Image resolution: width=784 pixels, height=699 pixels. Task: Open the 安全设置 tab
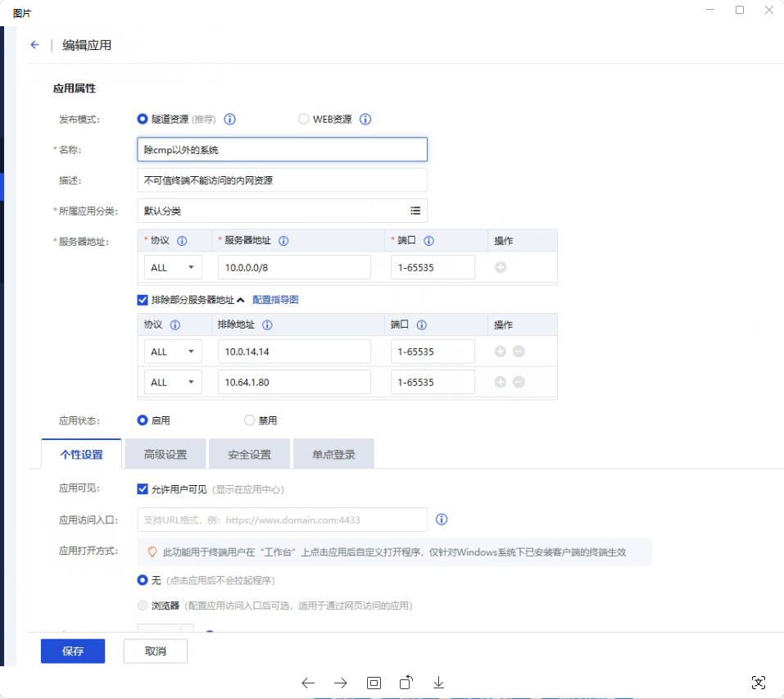[x=249, y=454]
